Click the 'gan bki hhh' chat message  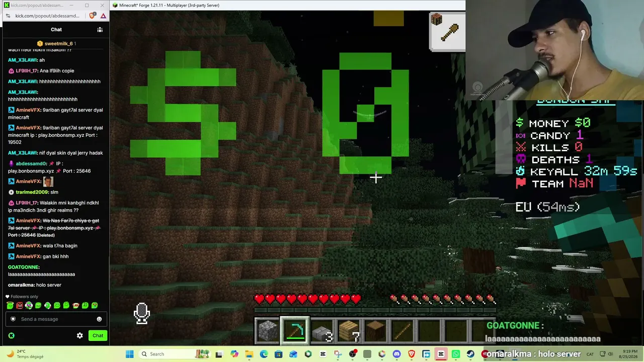(56, 256)
